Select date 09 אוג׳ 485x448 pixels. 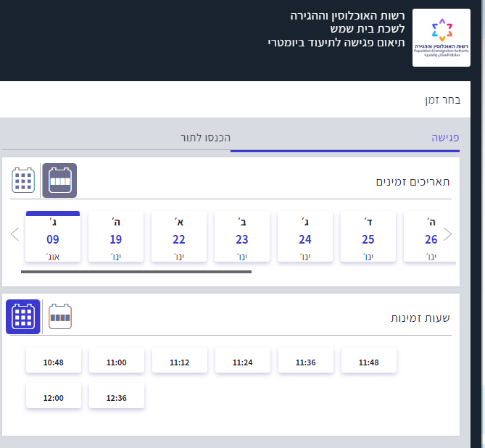[x=53, y=237]
